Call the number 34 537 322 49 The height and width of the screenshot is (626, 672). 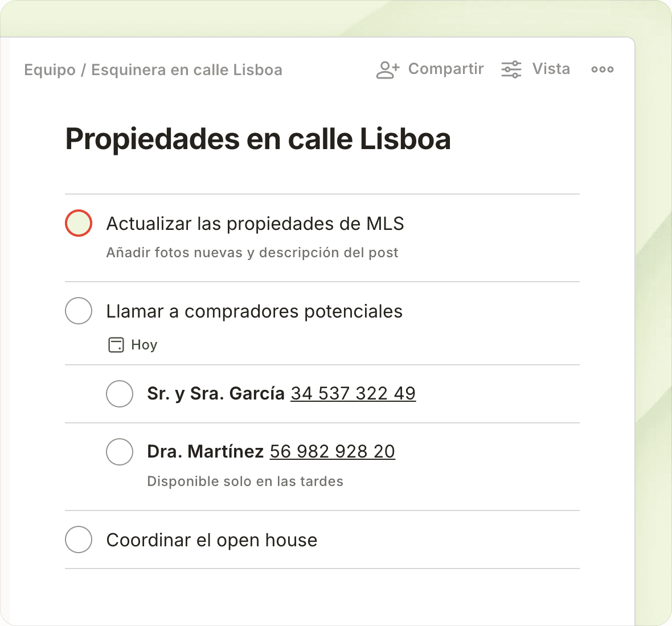353,393
